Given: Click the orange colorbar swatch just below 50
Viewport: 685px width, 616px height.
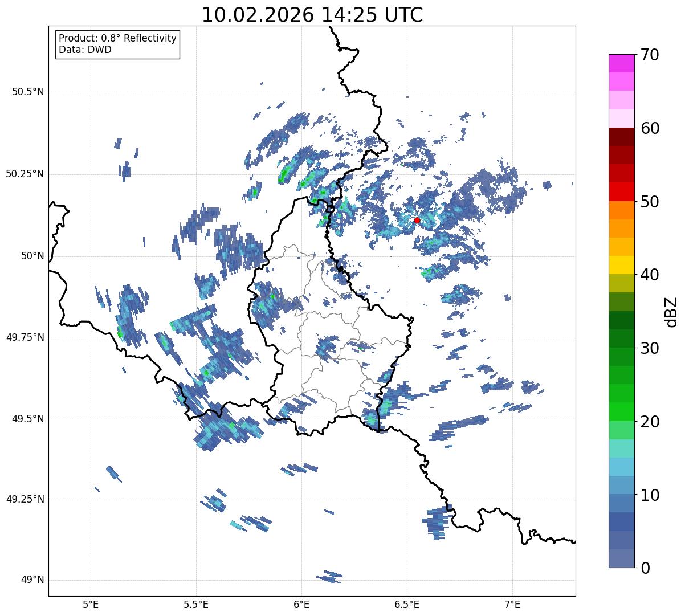Looking at the screenshot, I should [x=621, y=210].
